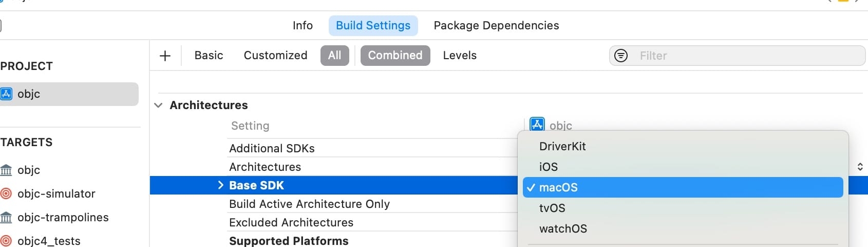Collapse the Architectures section

(x=158, y=105)
